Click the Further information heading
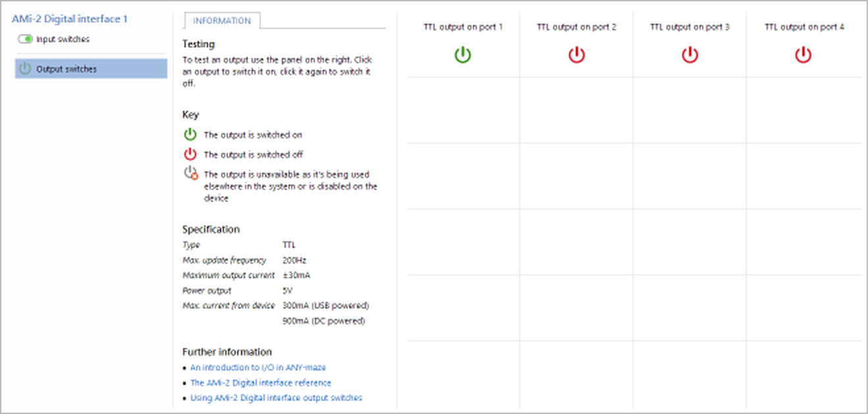The height and width of the screenshot is (414, 868). point(227,352)
